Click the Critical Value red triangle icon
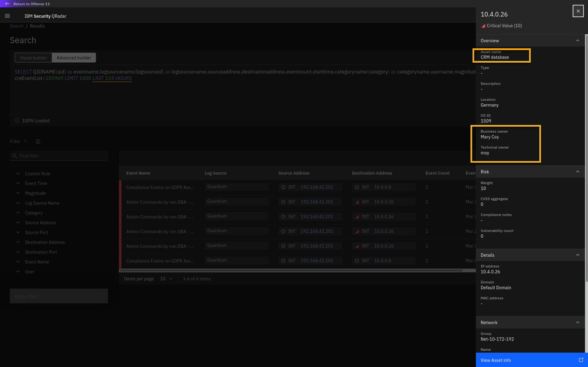The height and width of the screenshot is (367, 588). [x=483, y=26]
